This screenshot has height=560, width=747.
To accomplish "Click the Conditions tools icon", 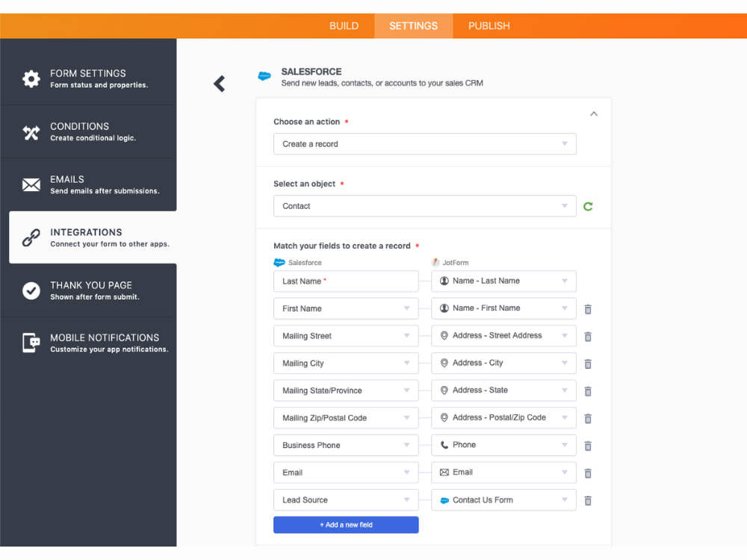I will (x=31, y=132).
